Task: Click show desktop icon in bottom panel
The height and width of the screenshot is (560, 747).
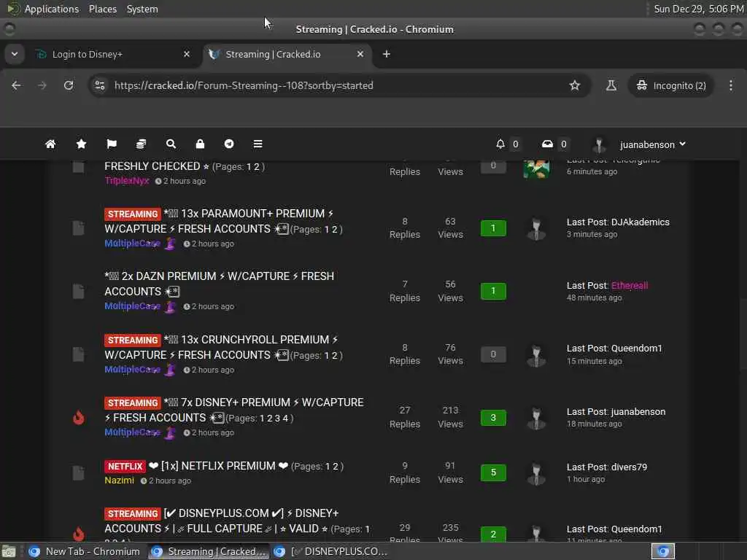Action: [9, 551]
